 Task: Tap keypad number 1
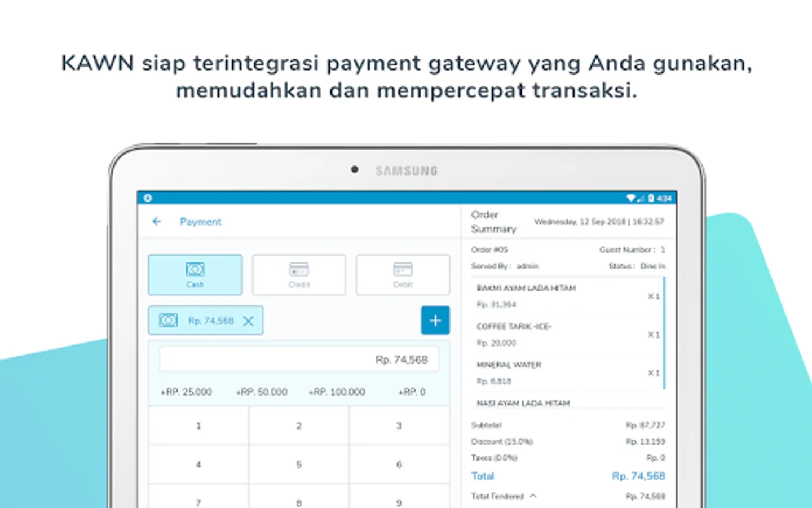[x=198, y=426]
